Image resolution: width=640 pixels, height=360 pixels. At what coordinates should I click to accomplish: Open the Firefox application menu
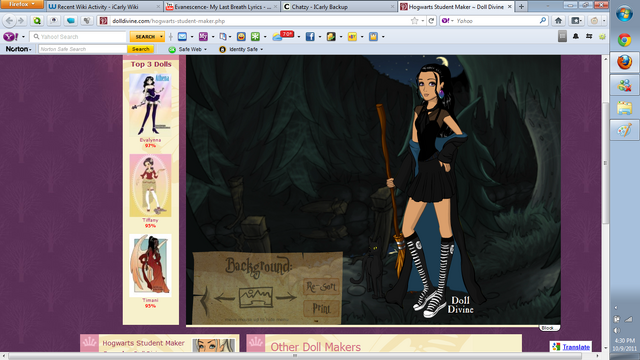[x=21, y=4]
